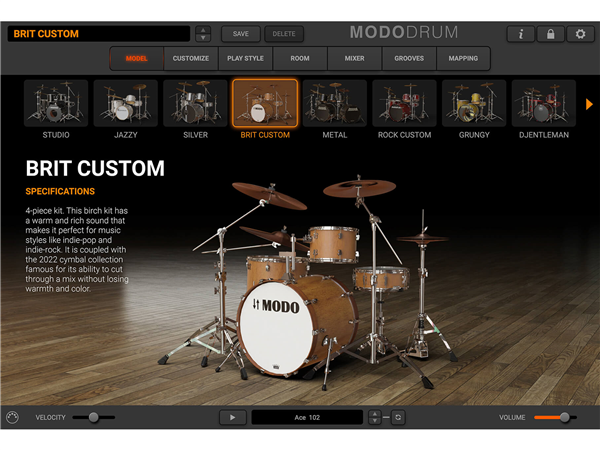Click the groove loop/refresh icon
The height and width of the screenshot is (450, 600).
[x=398, y=417]
